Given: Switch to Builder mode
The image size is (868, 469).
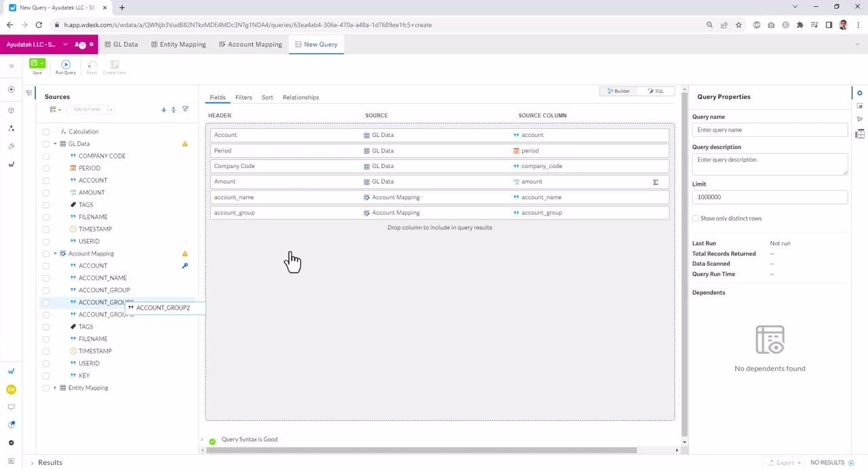Looking at the screenshot, I should coord(618,91).
